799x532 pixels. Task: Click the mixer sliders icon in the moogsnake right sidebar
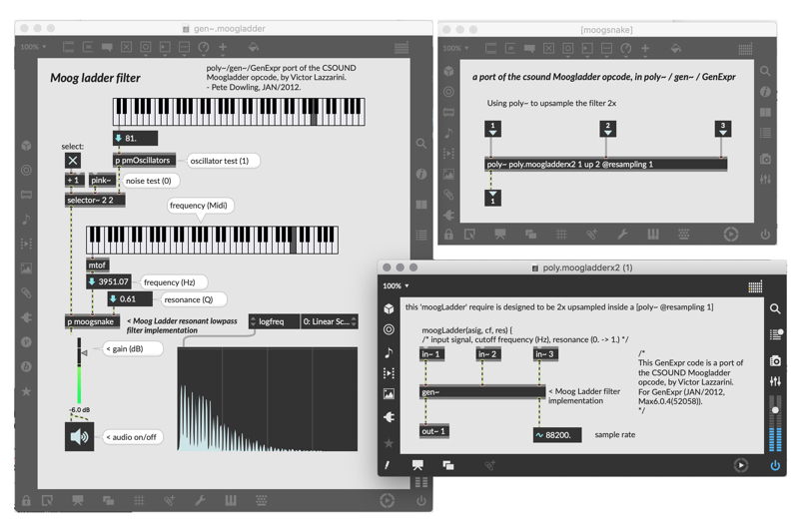tap(765, 180)
